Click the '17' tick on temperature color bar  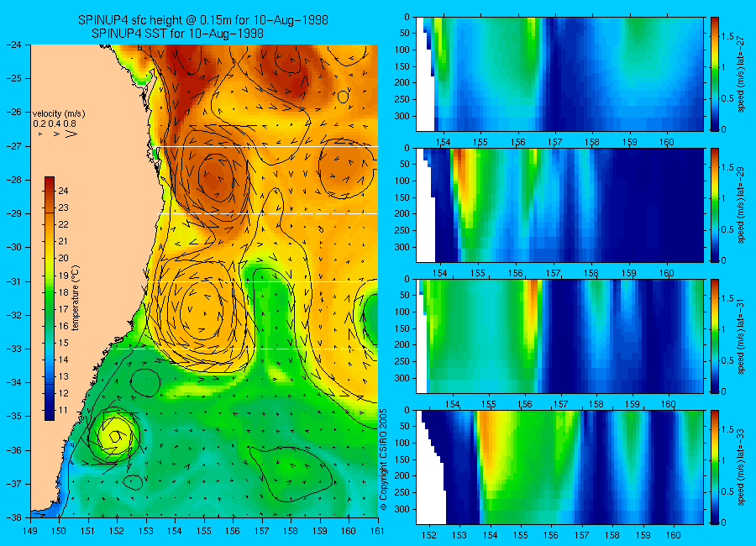tap(63, 308)
